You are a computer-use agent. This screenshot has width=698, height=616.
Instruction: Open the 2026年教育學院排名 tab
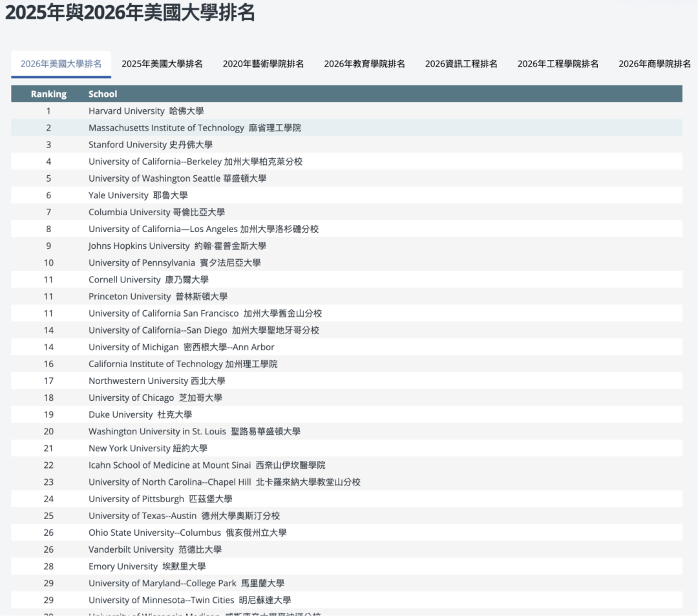click(364, 63)
